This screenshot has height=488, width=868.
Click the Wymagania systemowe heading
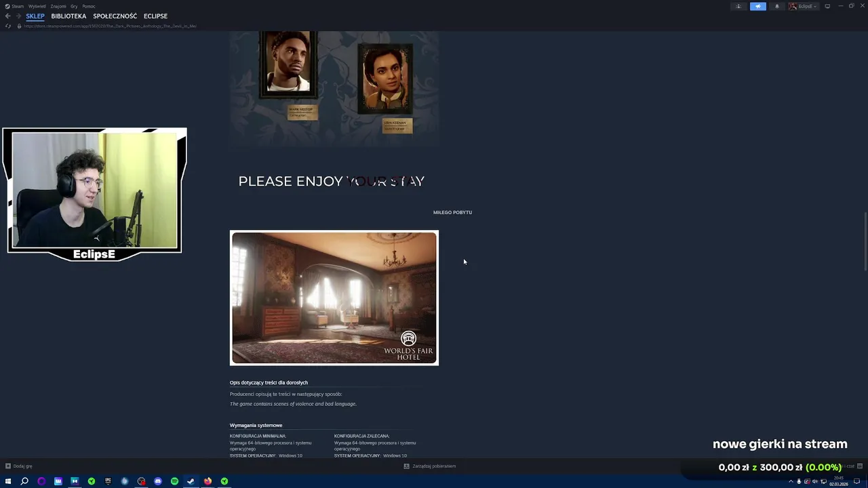(x=256, y=425)
